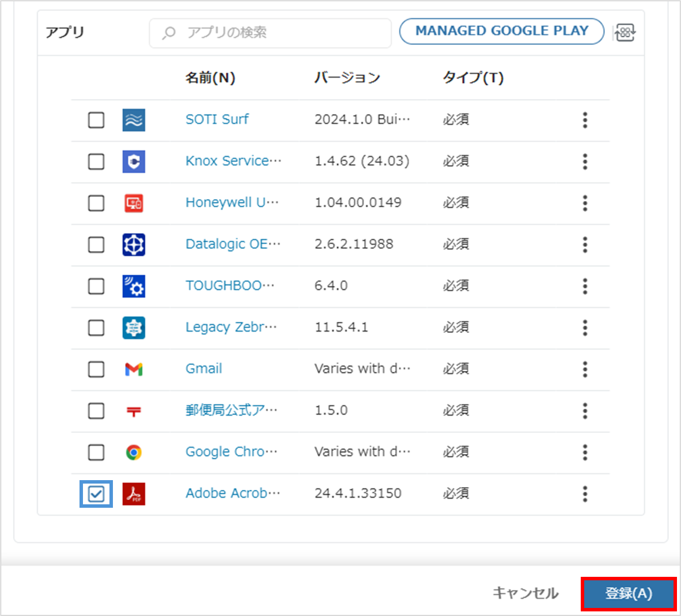Click version 1.5.0 cell

click(x=331, y=410)
